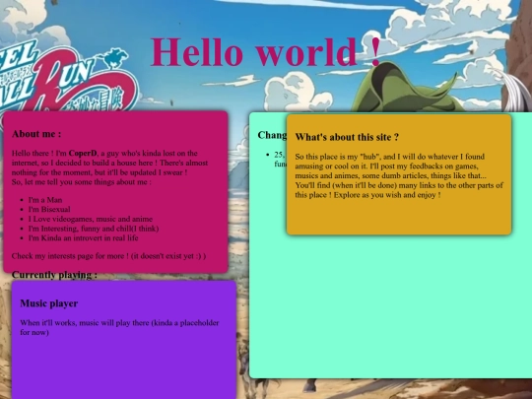This screenshot has width=532, height=399.
Task: Click the "About me :" heading
Action: click(x=36, y=134)
